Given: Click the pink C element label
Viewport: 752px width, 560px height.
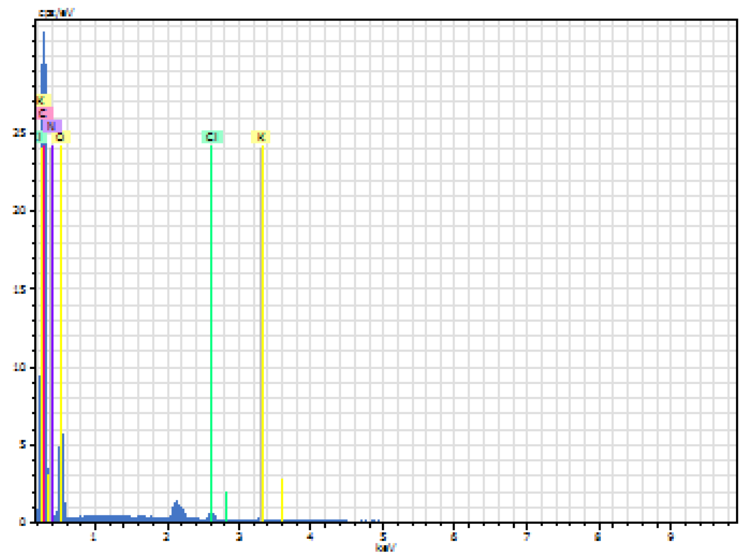Looking at the screenshot, I should (x=44, y=113).
